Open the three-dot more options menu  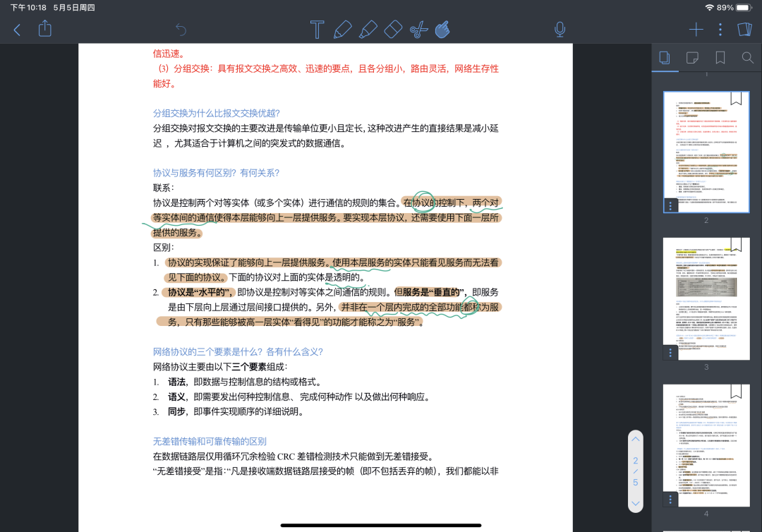pos(720,30)
